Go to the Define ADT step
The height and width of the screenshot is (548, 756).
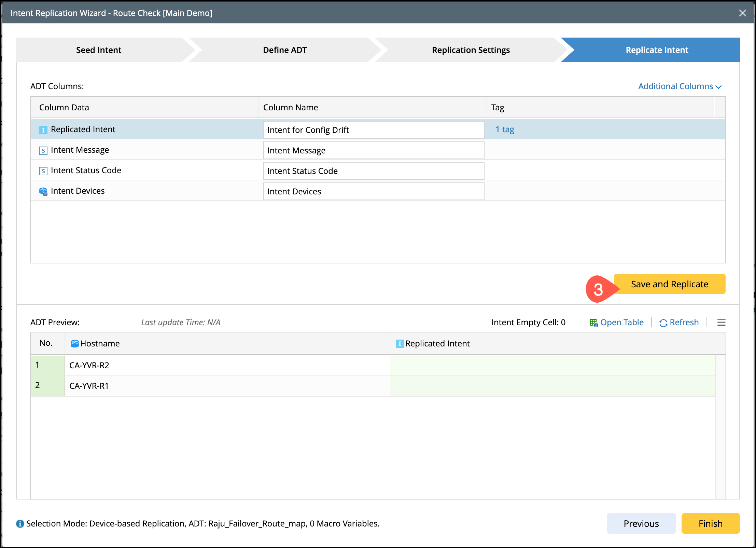pyautogui.click(x=285, y=50)
